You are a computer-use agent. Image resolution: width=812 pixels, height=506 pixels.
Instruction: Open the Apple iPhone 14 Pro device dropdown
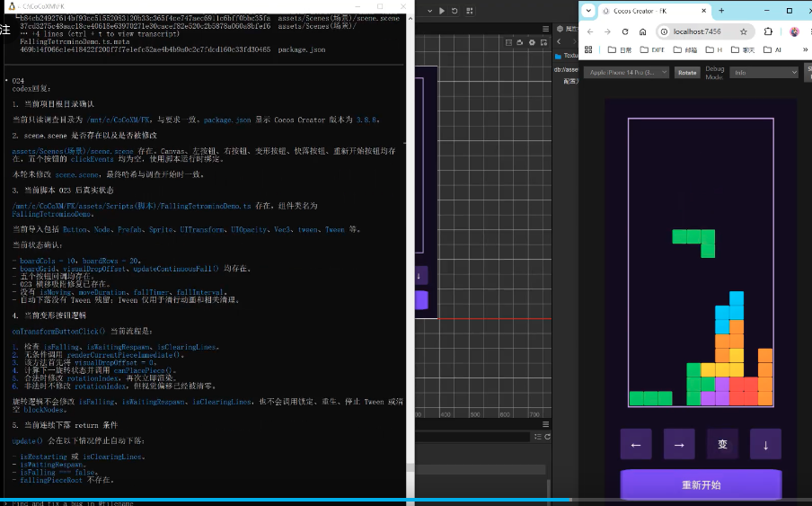[627, 73]
